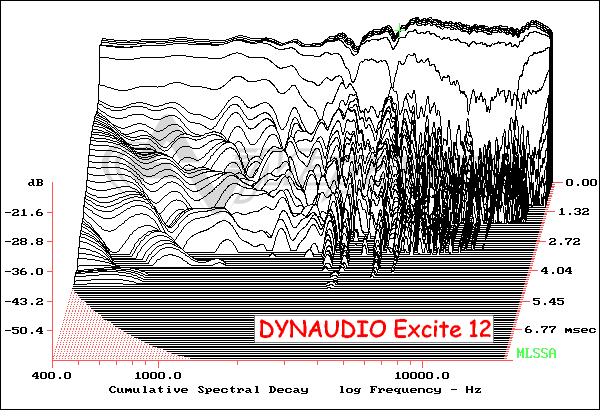Click the 5.45 time axis value
Image resolution: width=600 pixels, height=410 pixels.
pyautogui.click(x=548, y=302)
